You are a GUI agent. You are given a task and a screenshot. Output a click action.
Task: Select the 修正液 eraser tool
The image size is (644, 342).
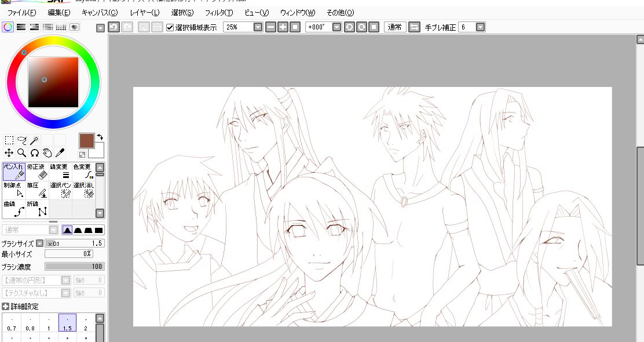tap(37, 172)
